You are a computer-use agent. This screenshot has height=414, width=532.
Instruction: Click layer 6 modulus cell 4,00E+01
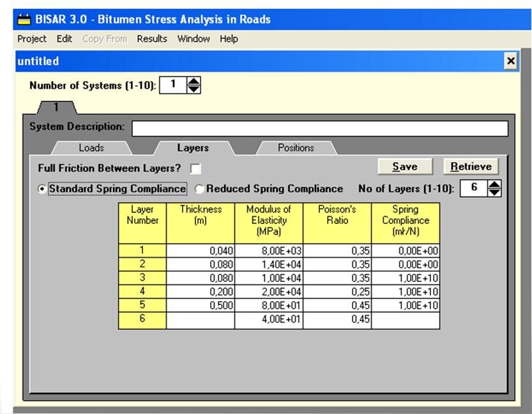(x=269, y=320)
